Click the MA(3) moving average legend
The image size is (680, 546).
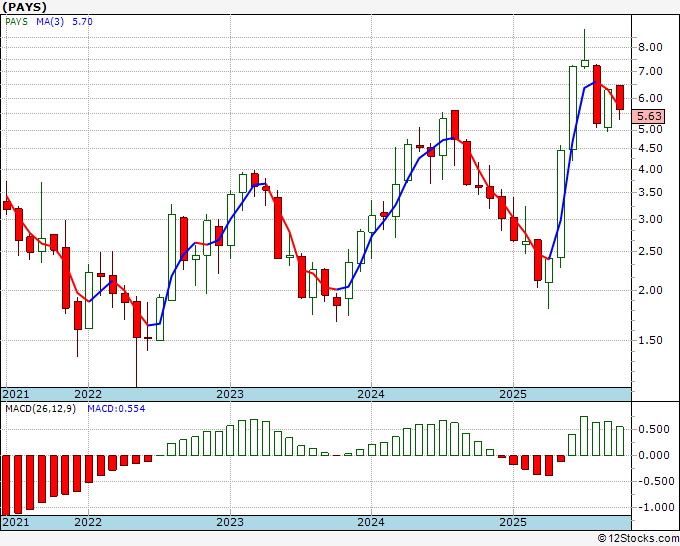pos(50,22)
